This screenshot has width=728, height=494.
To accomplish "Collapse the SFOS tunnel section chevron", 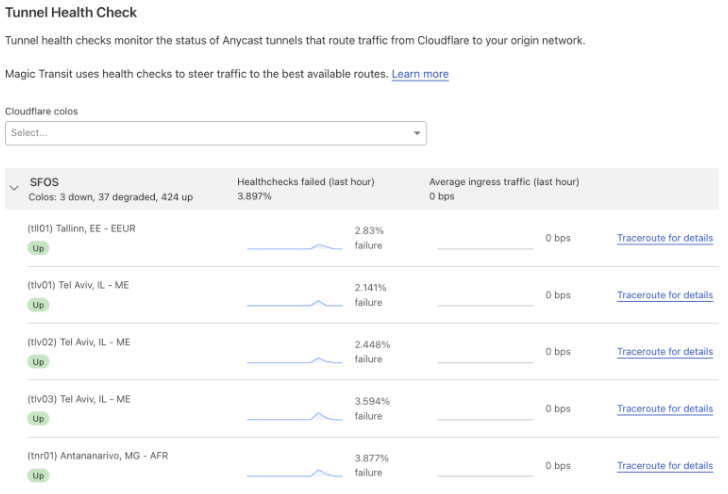I will 14,188.
